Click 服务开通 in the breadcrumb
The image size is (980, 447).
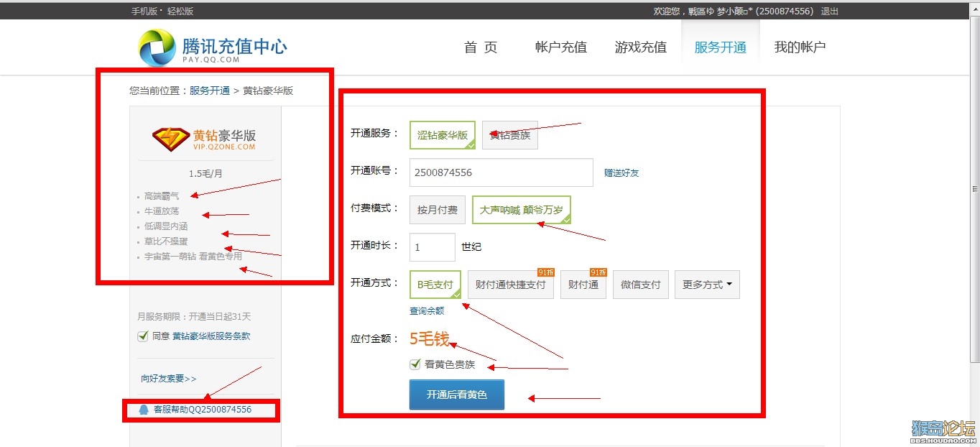coord(210,91)
